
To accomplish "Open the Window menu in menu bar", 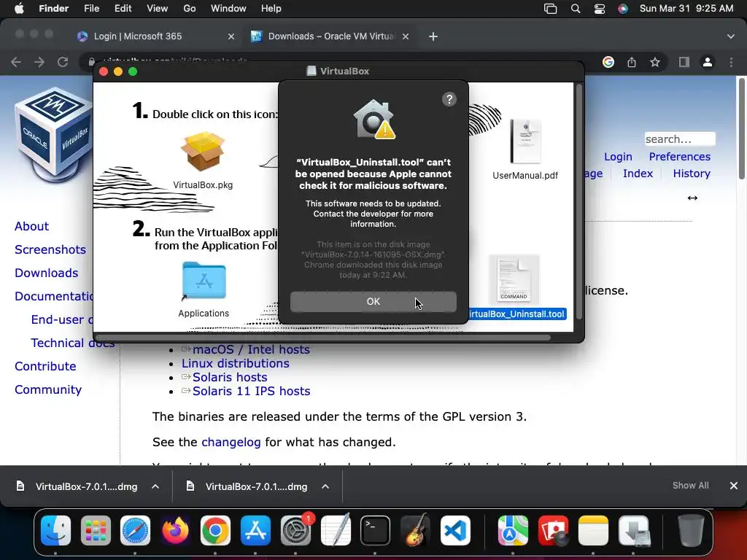I will pos(228,9).
